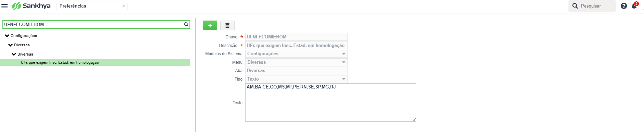Click the search magnifier in filter box

point(186,24)
